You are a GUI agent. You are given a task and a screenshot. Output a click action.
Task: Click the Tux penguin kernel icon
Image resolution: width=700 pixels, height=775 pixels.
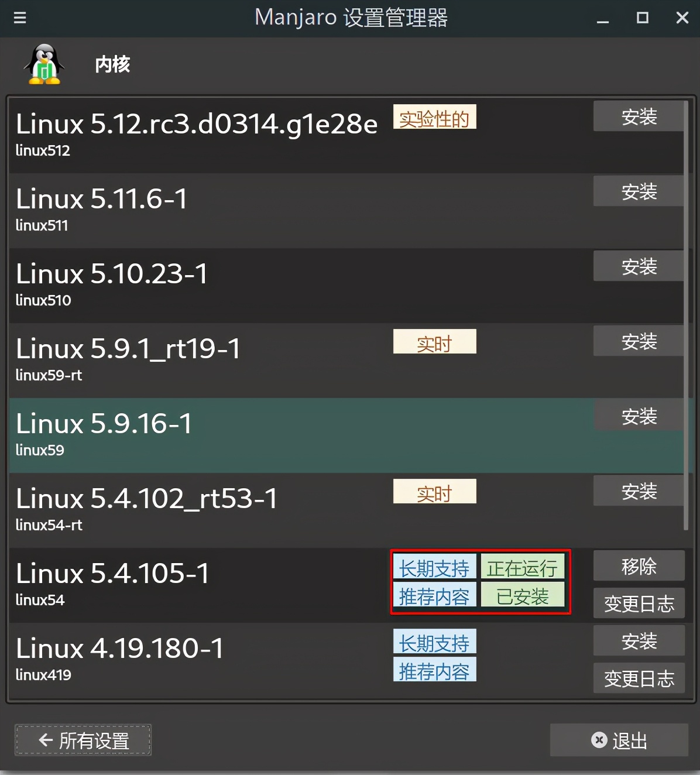point(44,64)
